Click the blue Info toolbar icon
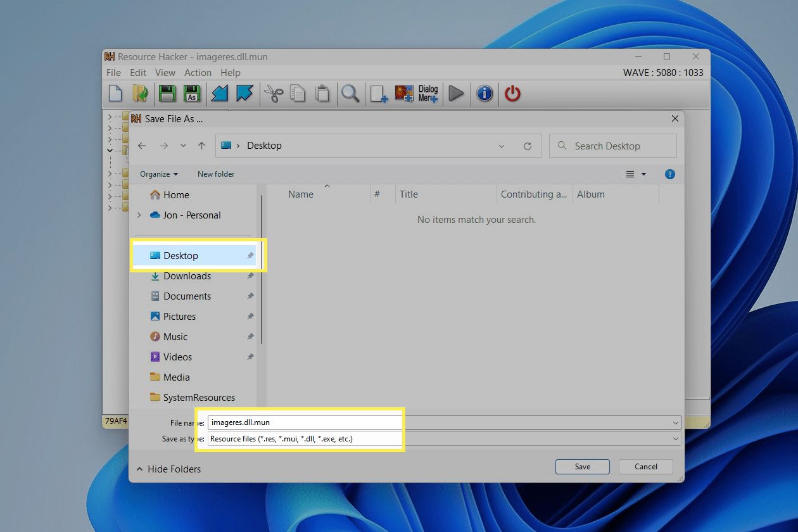The image size is (798, 532). [x=484, y=94]
